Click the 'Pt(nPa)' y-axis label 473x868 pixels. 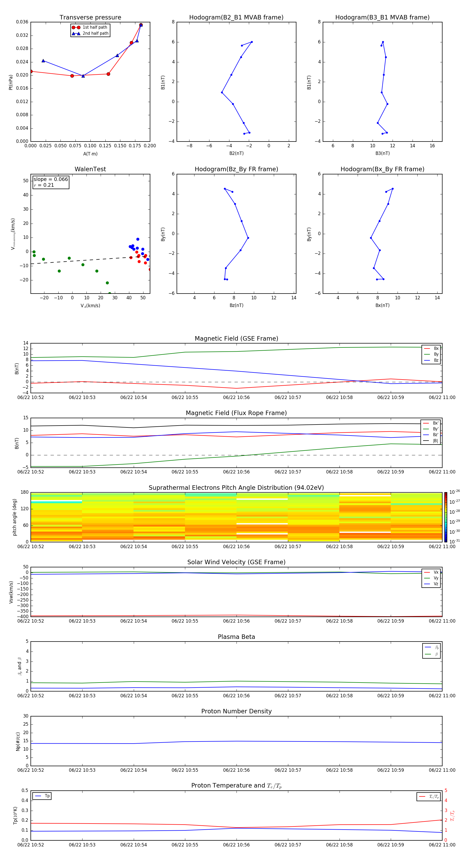point(11,82)
